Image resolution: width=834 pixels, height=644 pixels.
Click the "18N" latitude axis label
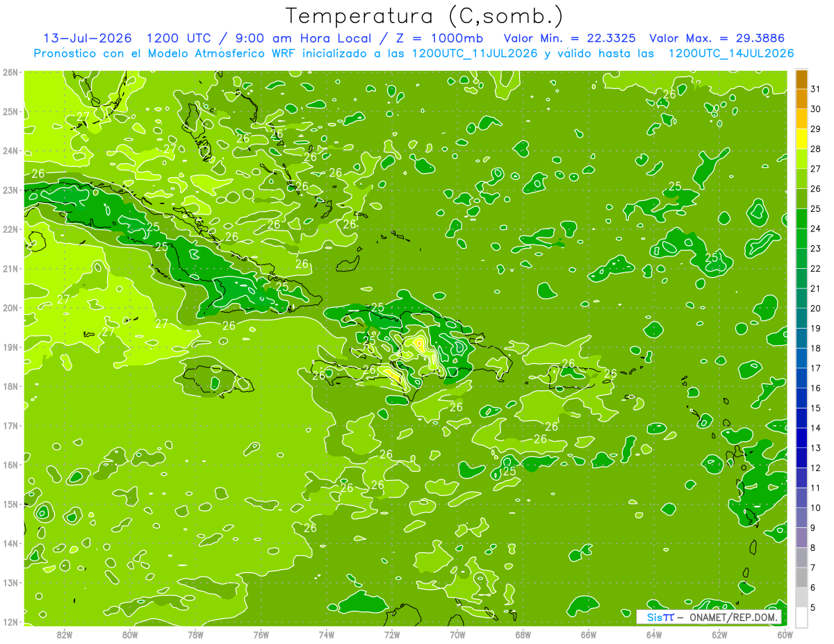(x=10, y=386)
